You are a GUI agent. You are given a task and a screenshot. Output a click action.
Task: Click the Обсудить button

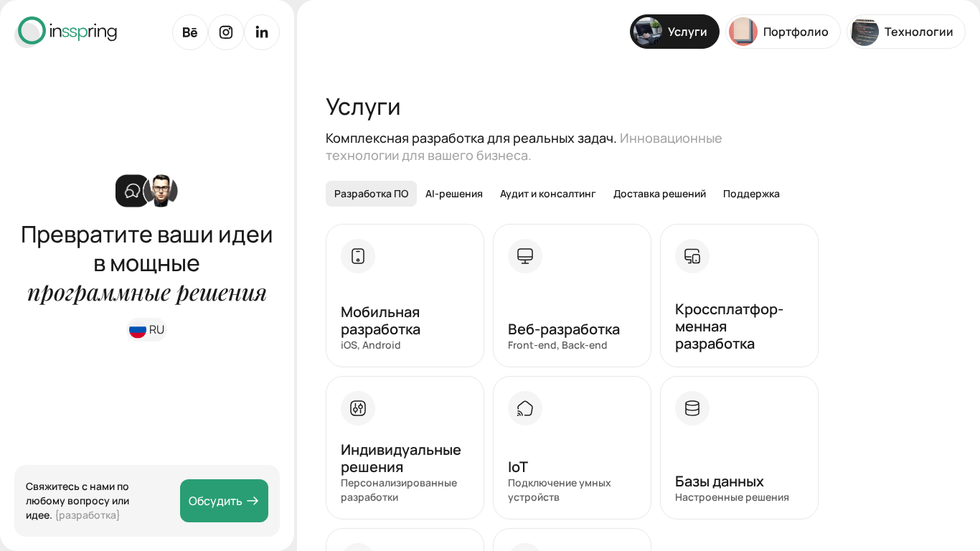224,501
